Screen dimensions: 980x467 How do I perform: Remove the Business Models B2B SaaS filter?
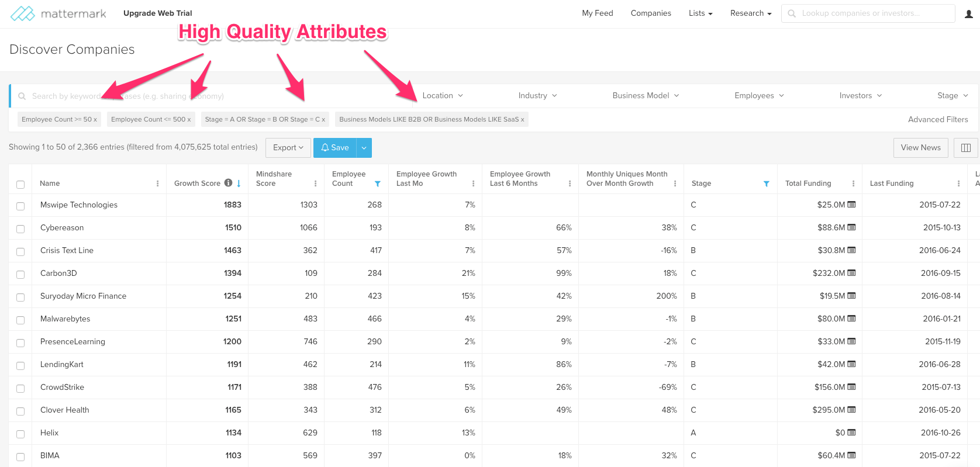[523, 120]
